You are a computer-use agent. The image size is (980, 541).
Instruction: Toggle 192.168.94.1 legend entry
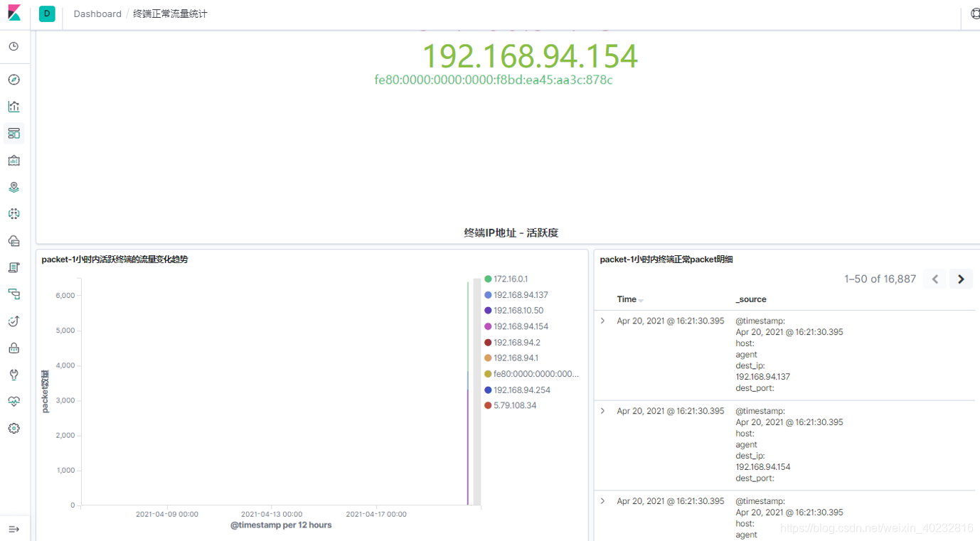[x=516, y=358]
